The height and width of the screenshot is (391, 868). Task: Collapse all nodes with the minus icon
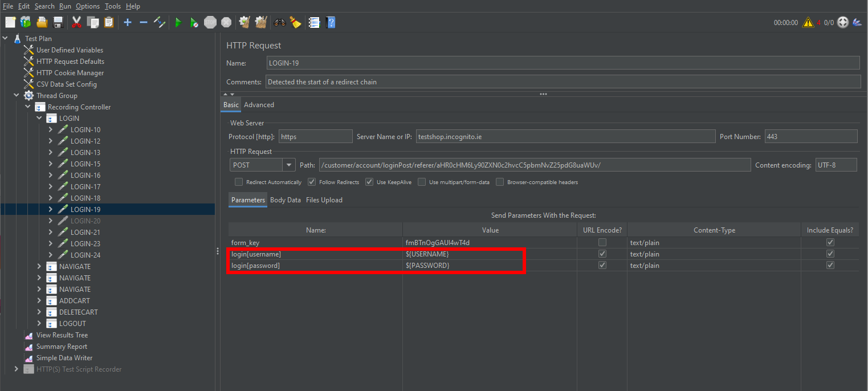144,22
